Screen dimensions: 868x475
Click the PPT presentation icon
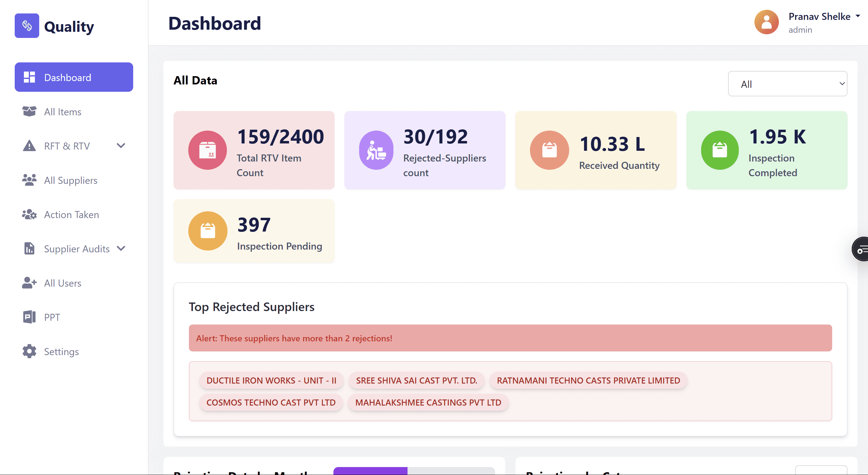(x=29, y=317)
